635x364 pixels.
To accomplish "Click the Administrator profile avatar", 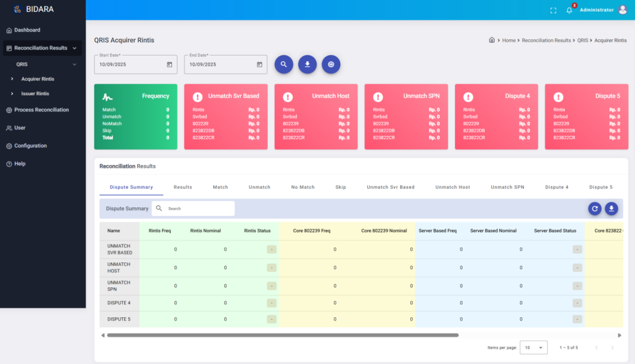I will (x=622, y=10).
